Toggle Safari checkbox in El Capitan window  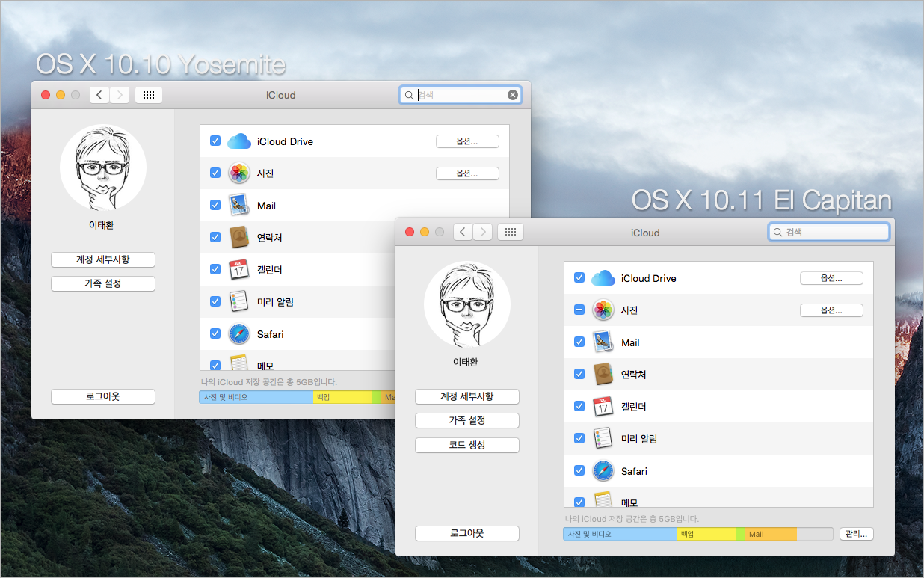[579, 470]
